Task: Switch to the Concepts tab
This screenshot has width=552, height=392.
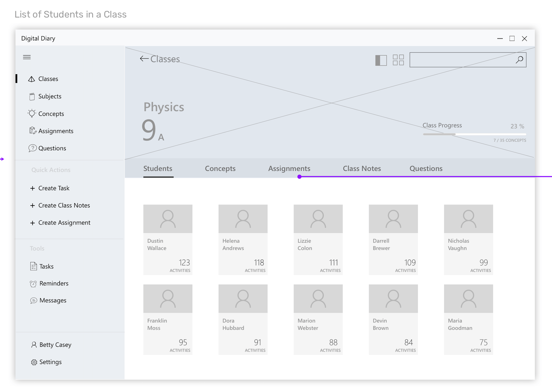Action: [x=220, y=168]
